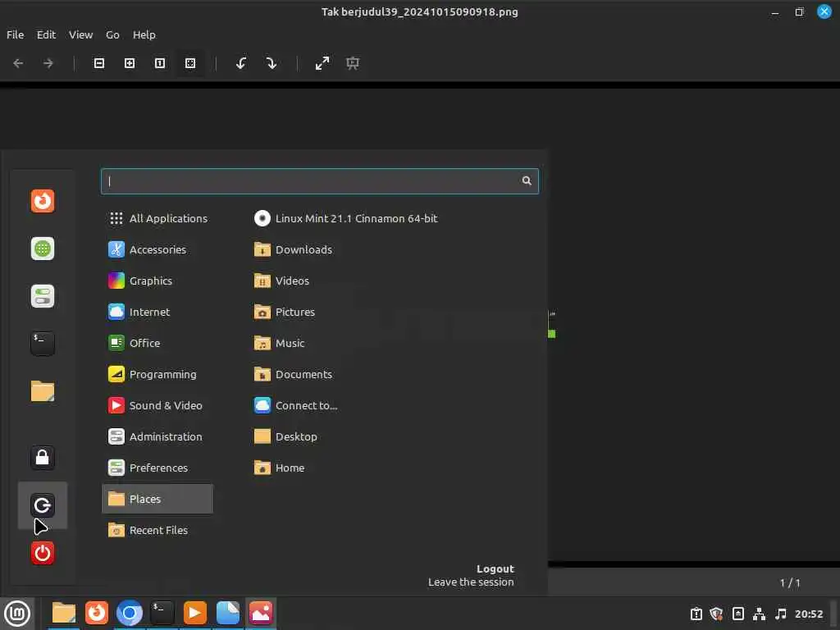
Task: Zoom out using the minus toolbar icon
Action: click(x=99, y=63)
